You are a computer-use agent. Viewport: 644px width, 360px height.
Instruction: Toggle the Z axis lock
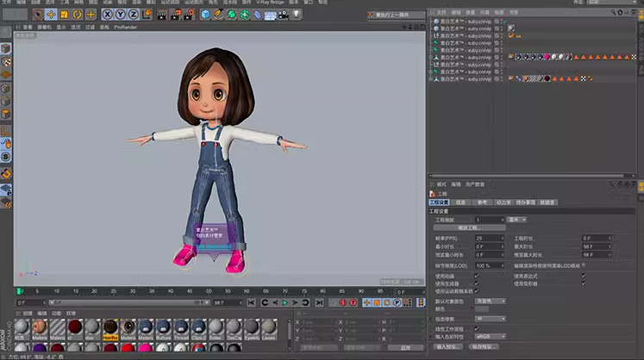(134, 15)
